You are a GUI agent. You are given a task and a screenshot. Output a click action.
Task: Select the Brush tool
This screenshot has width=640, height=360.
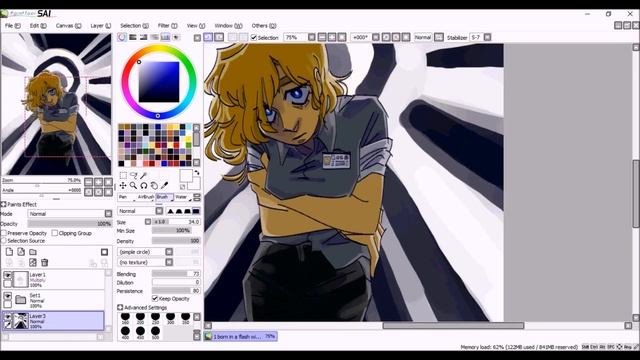[164, 197]
